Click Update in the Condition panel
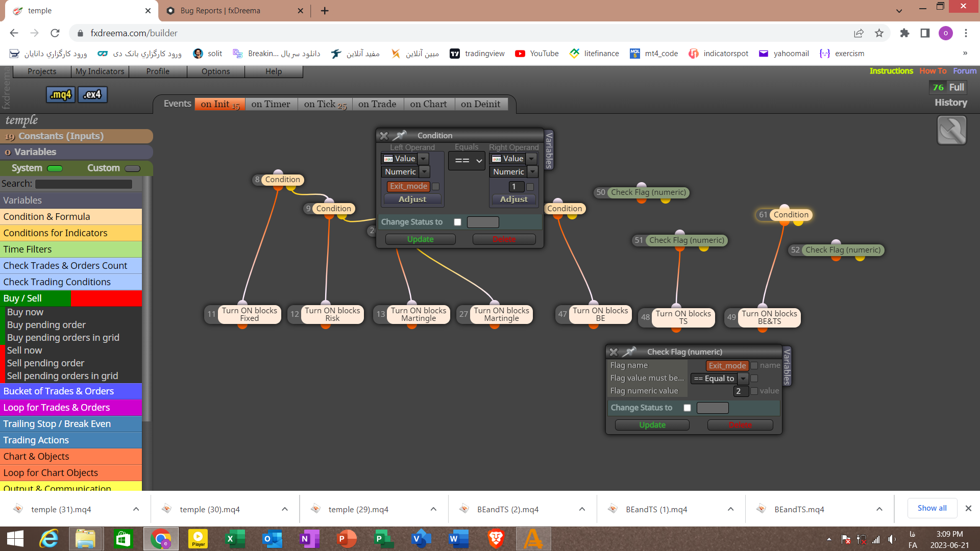This screenshot has height=551, width=980. pos(421,239)
